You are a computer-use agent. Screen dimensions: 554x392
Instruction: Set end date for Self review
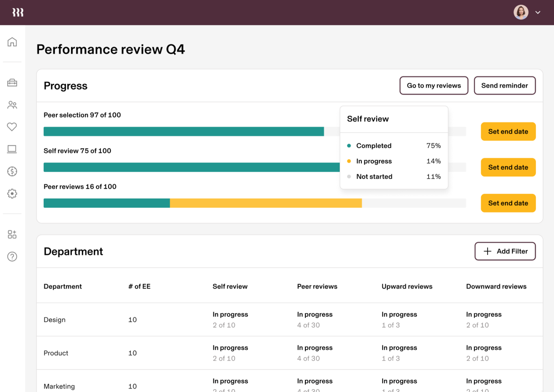tap(508, 167)
